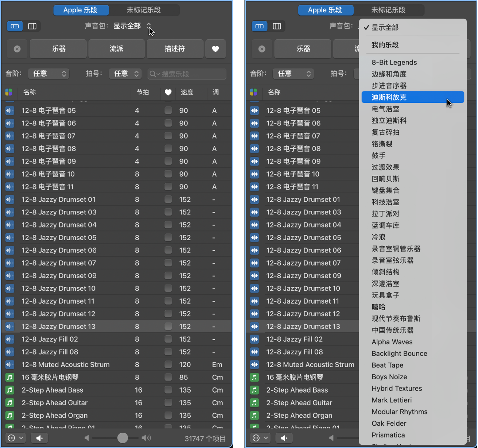This screenshot has height=448, width=478.
Task: Click audio icon for 12-8 Jazzy Fill 02, right
Action: click(254, 339)
